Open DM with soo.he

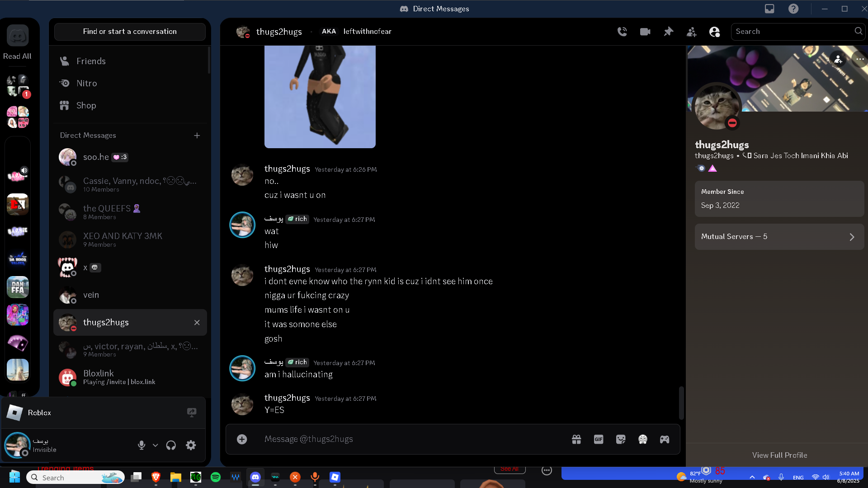(x=130, y=157)
